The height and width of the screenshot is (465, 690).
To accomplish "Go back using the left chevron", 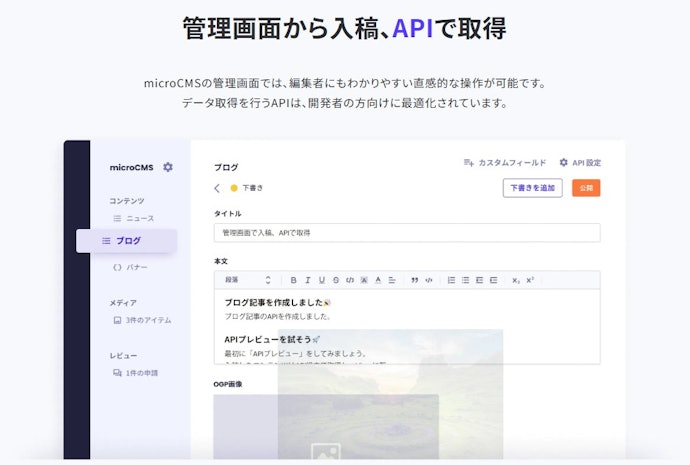I will [x=217, y=188].
